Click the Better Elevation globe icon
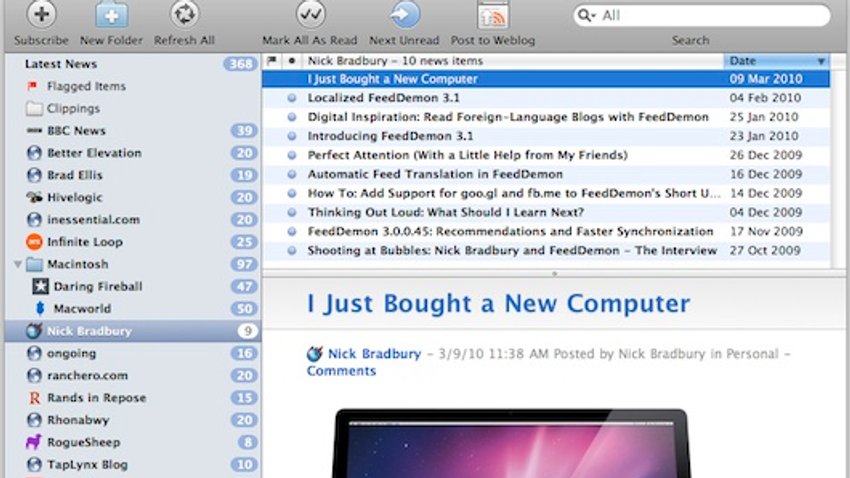 pos(34,153)
